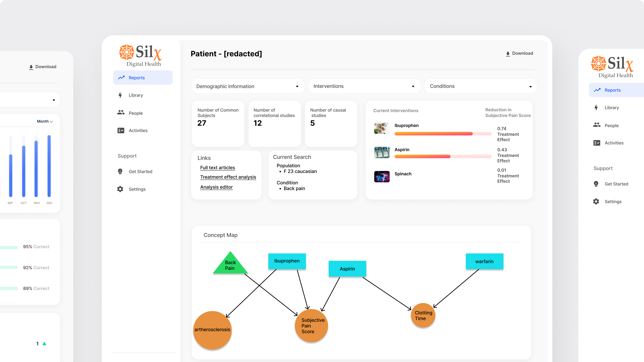Open the Conditions dropdown

click(480, 86)
